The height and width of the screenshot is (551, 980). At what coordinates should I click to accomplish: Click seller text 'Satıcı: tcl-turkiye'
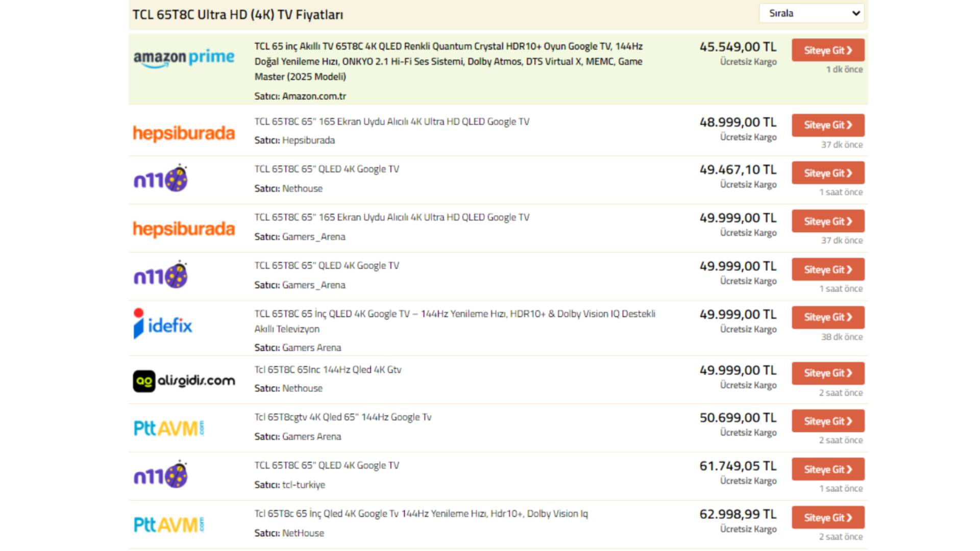(x=289, y=485)
